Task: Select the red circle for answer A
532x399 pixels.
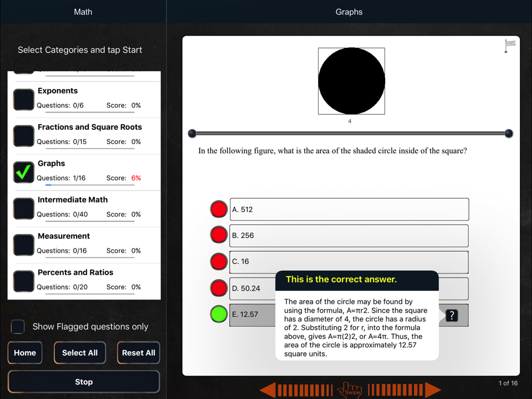Action: [219, 209]
